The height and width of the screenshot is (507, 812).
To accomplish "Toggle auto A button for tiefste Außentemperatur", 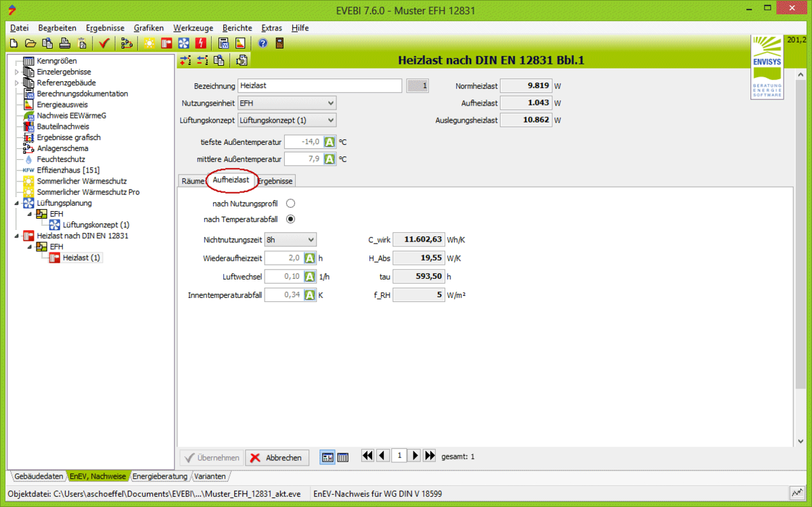I will pos(330,142).
